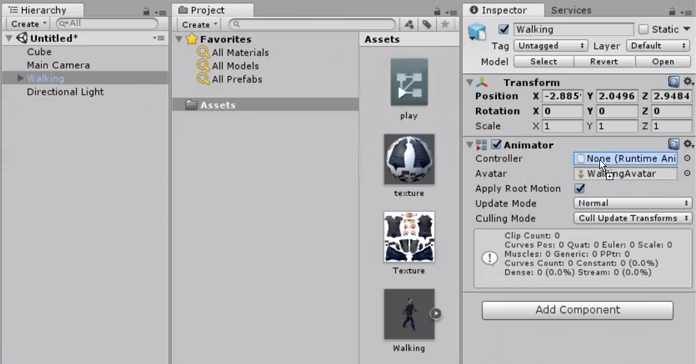Open the Static dropdown arrow
The height and width of the screenshot is (364, 696).
tap(687, 29)
